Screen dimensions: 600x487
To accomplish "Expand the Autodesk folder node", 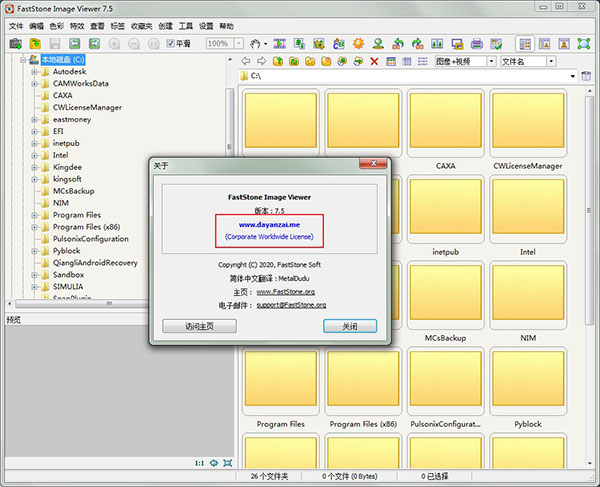I will tap(34, 72).
